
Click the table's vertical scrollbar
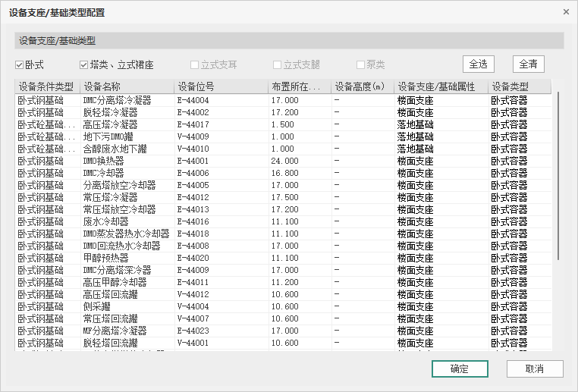click(x=558, y=176)
